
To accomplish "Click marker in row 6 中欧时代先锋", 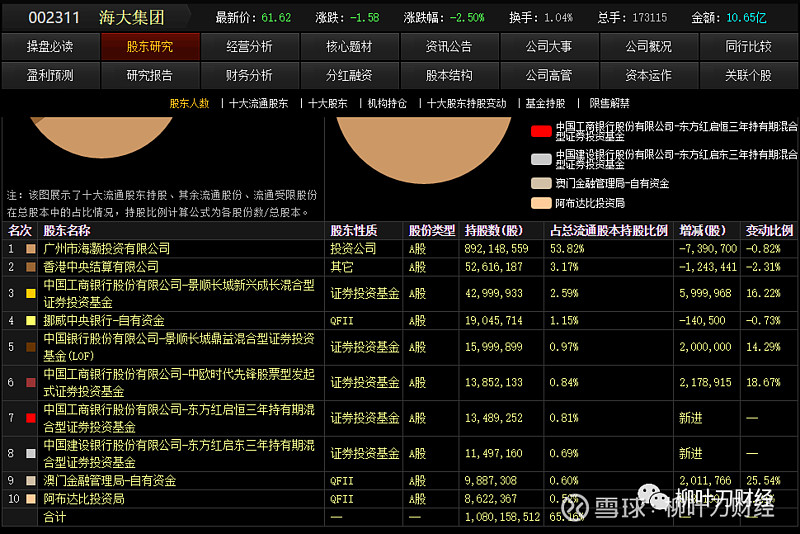I will coord(31,383).
